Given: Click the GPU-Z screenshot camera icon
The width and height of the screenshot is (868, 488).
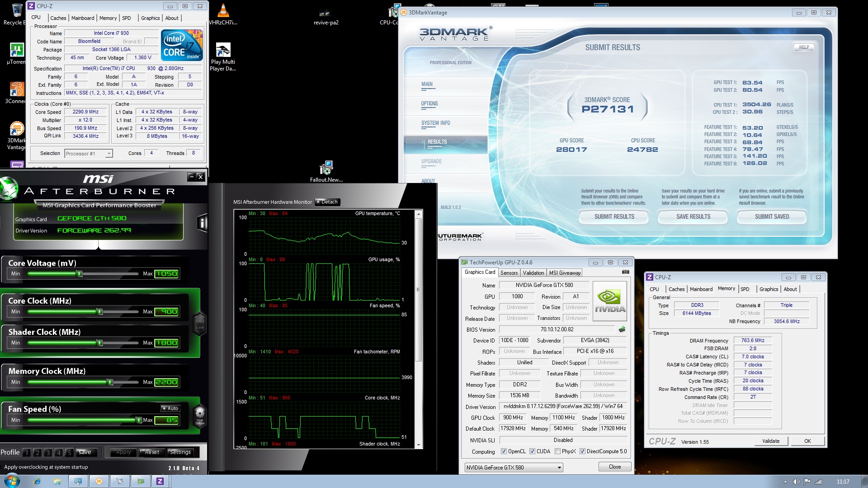Looking at the screenshot, I should pos(625,272).
